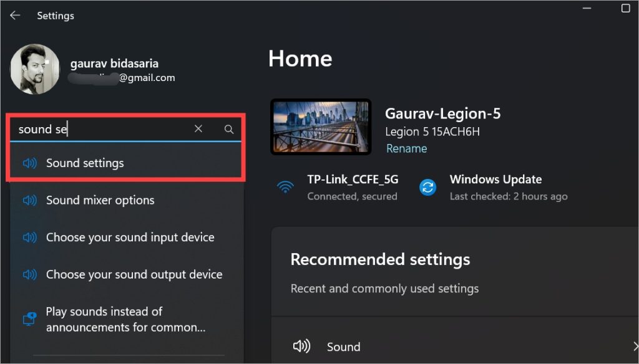This screenshot has height=364, width=639.
Task: Click inside the 'sound se' search field
Action: pyautogui.click(x=102, y=129)
